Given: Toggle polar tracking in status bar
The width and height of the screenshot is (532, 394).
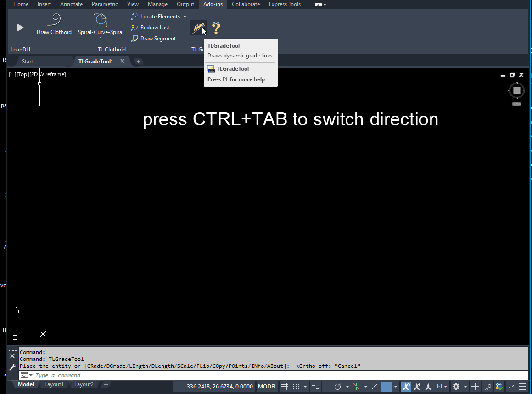Looking at the screenshot, I should pos(338,387).
